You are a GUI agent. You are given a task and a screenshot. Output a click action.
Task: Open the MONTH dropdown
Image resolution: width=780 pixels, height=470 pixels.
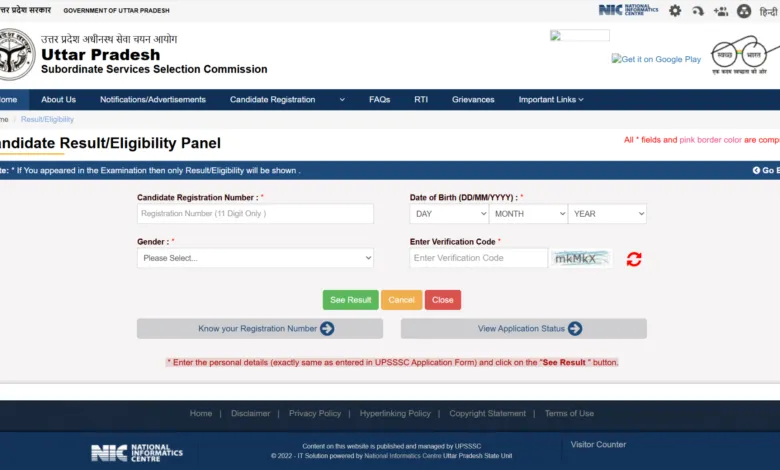point(528,214)
